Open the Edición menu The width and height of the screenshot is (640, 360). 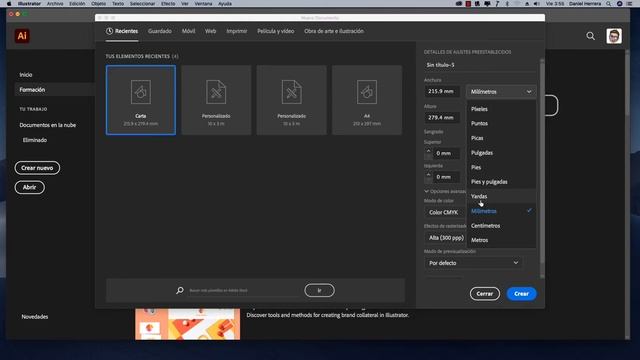pos(77,3)
